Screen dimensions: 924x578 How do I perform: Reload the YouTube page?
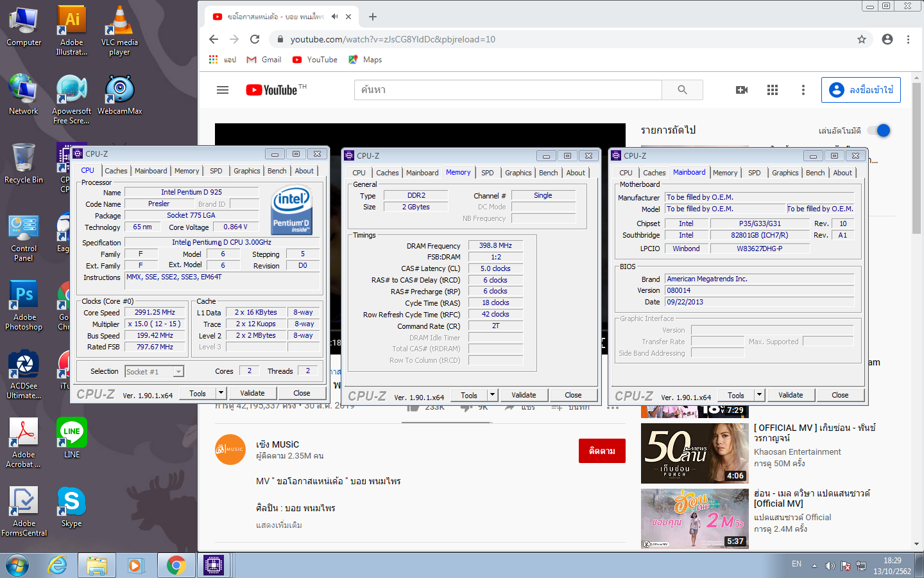pos(255,39)
